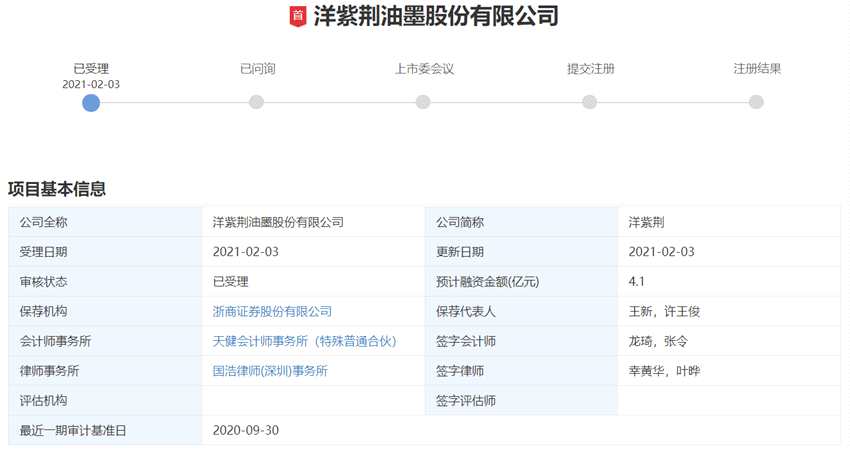Click the '公司全称' label cell
This screenshot has height=449, width=850.
[105, 222]
